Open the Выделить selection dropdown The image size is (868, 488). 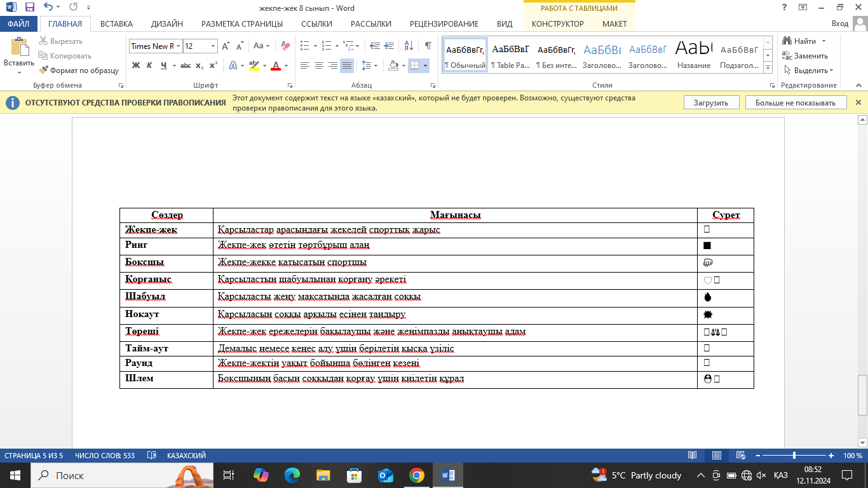(809, 71)
